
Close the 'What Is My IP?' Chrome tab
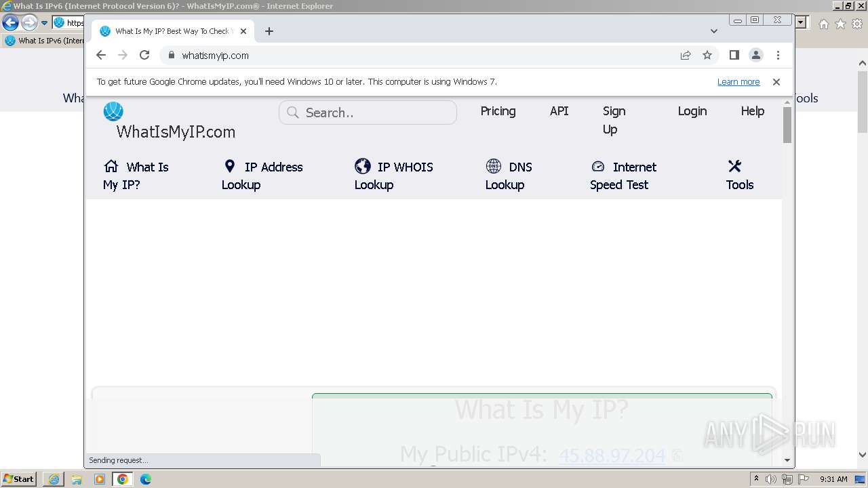point(243,31)
